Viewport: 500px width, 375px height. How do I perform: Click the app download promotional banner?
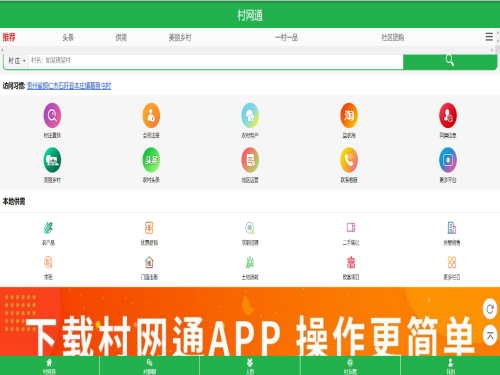(250, 321)
